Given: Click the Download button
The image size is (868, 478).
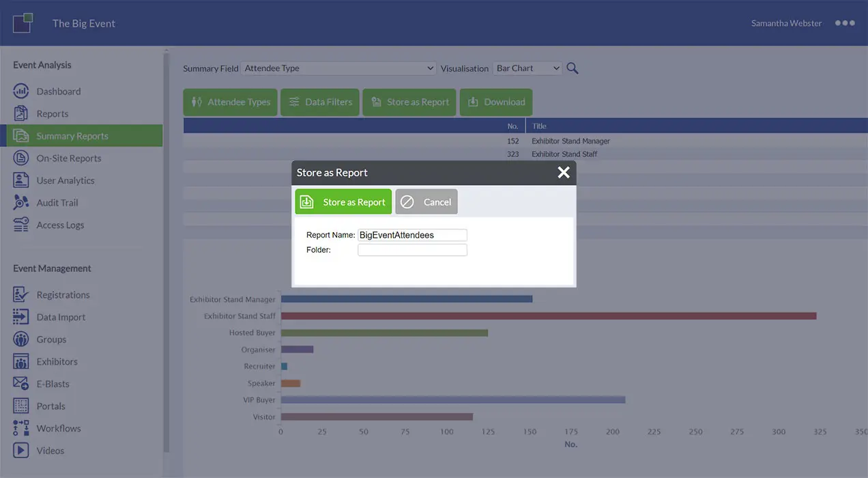Looking at the screenshot, I should pos(495,101).
